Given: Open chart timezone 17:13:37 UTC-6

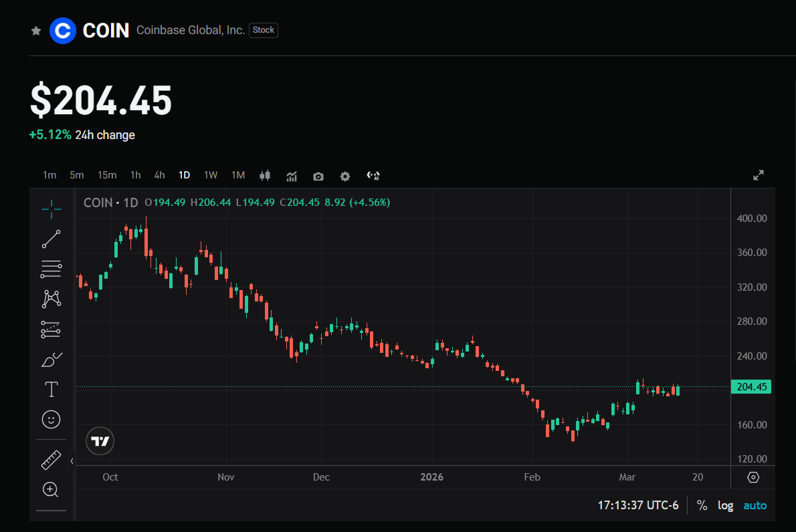Looking at the screenshot, I should (637, 505).
